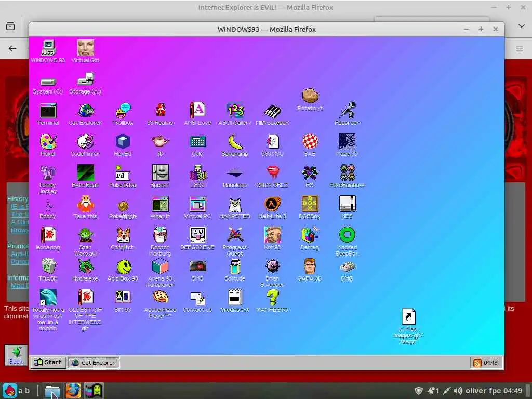Open Virtual Girl icon
Viewport: 532px width, 399px height.
(x=86, y=48)
